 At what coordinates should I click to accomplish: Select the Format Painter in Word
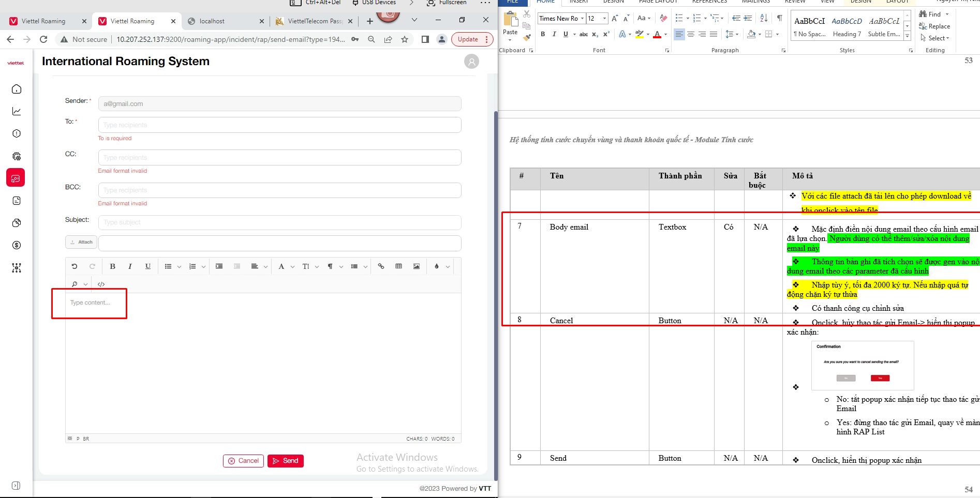527,37
